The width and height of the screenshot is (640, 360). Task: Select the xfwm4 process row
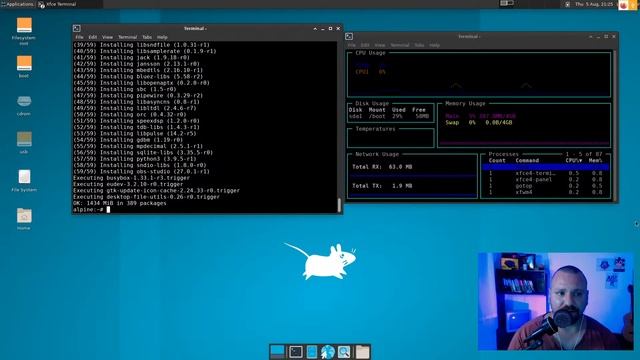[x=545, y=192]
